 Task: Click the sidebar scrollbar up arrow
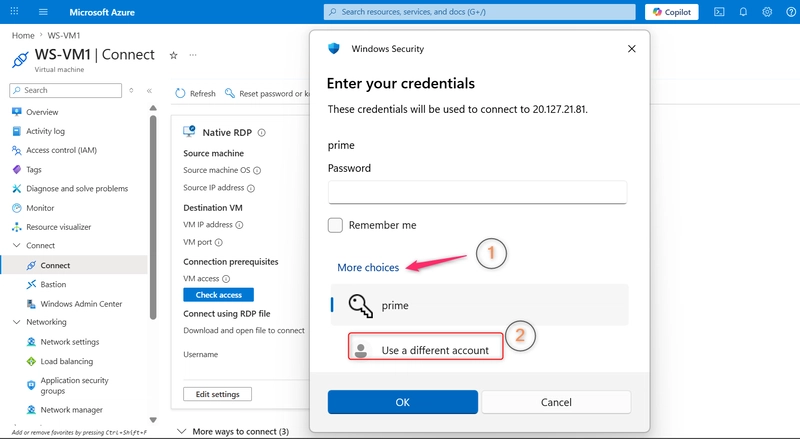coord(153,108)
